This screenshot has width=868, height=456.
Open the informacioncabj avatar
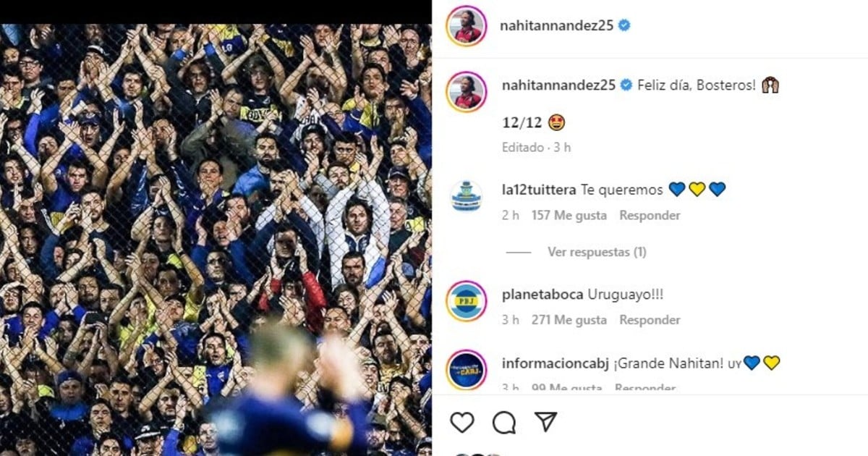466,369
